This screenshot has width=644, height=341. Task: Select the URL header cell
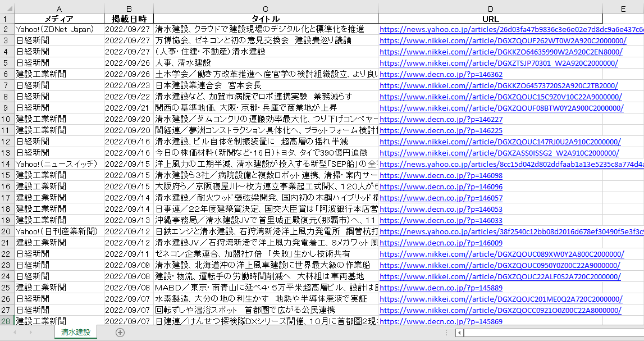coord(490,19)
